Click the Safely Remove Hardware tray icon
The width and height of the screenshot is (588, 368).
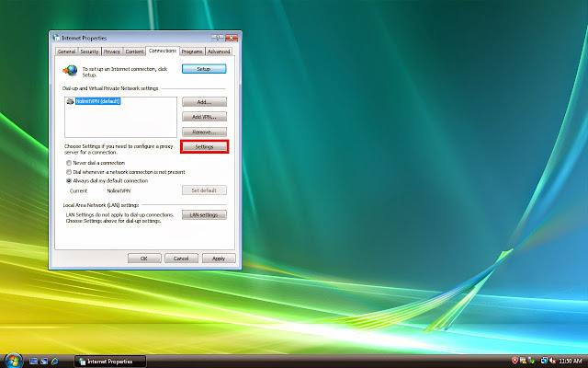tap(531, 361)
